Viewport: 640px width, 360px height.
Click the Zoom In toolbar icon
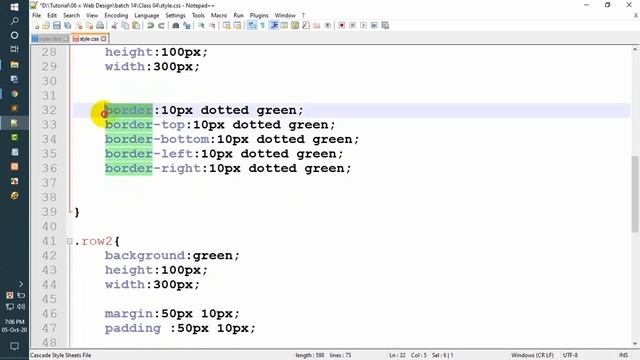click(201, 25)
